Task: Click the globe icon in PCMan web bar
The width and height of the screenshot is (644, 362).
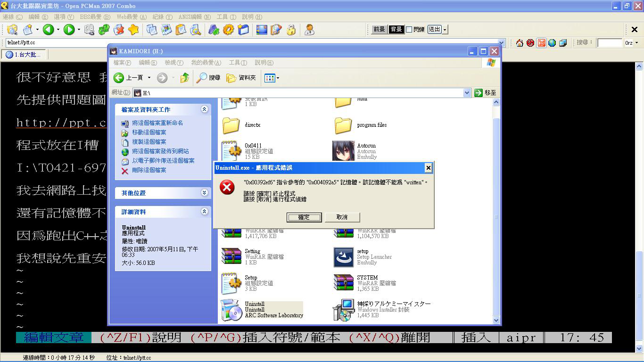Action: (552, 43)
